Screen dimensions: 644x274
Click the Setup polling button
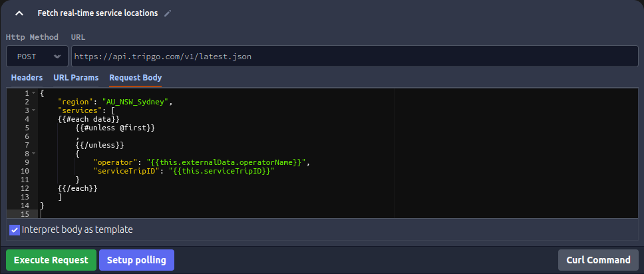[136, 260]
